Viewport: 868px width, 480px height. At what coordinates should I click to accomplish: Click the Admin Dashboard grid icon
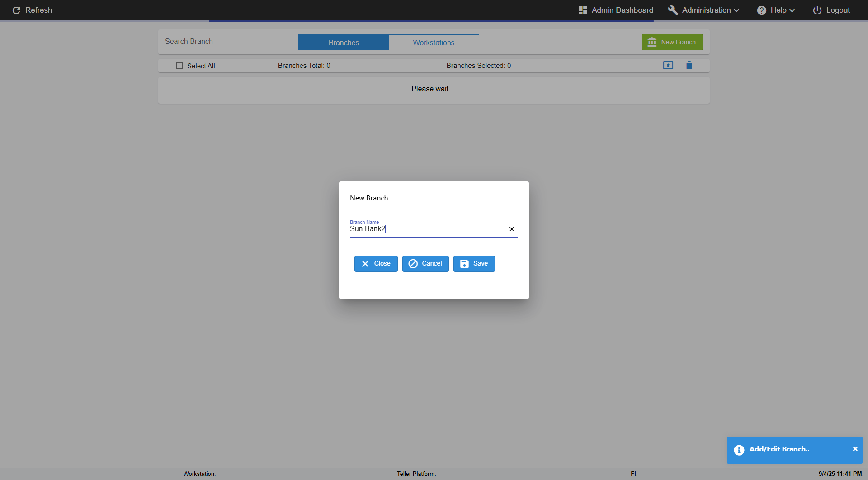(x=583, y=10)
